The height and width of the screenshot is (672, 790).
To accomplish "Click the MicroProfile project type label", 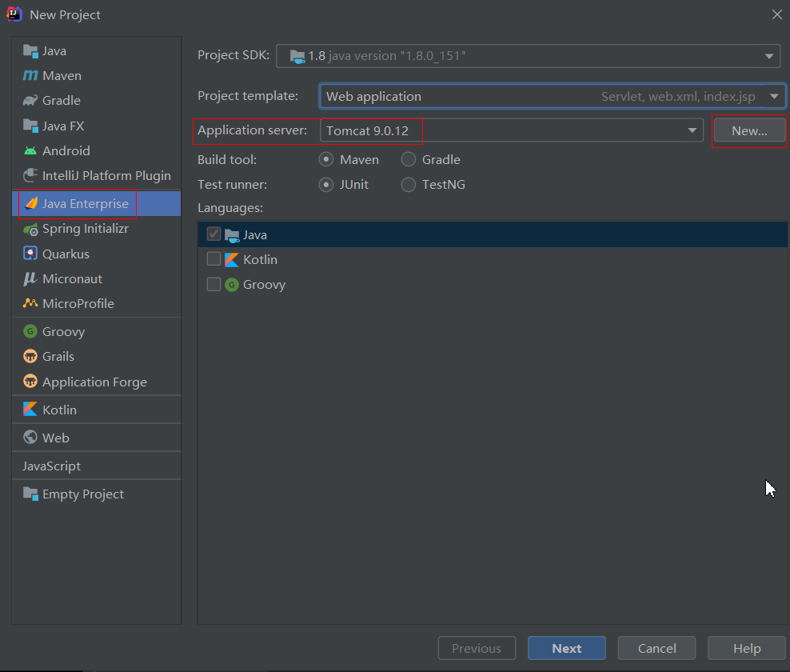I will [x=78, y=303].
